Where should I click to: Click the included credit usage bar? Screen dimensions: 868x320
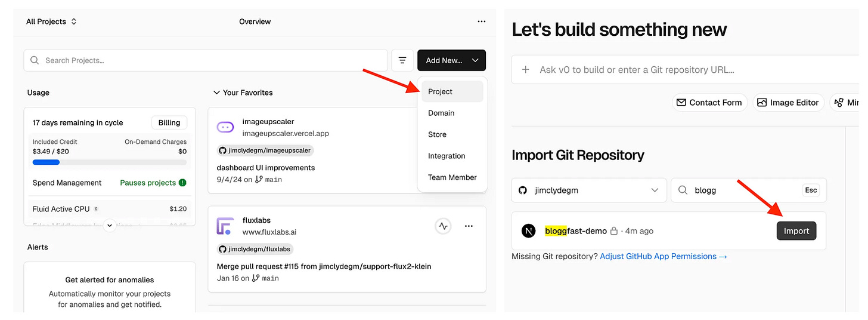110,162
